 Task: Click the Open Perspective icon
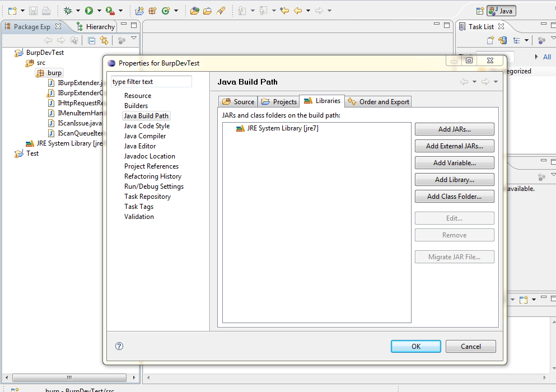tap(480, 11)
